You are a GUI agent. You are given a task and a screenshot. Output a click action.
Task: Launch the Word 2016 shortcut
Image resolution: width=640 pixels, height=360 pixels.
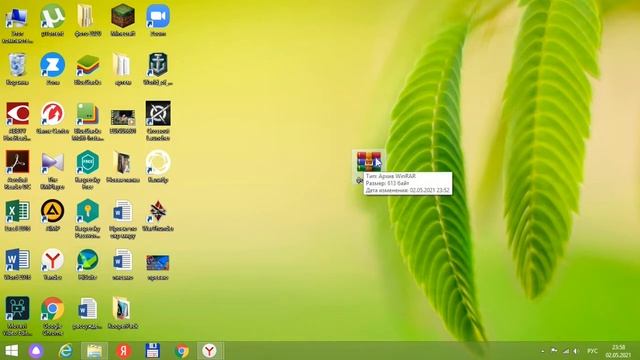click(x=17, y=260)
